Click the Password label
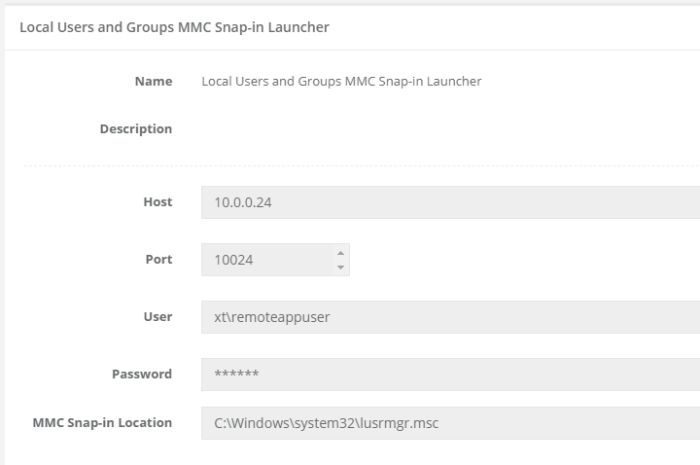Screen dimensions: 700x465 pos(141,374)
